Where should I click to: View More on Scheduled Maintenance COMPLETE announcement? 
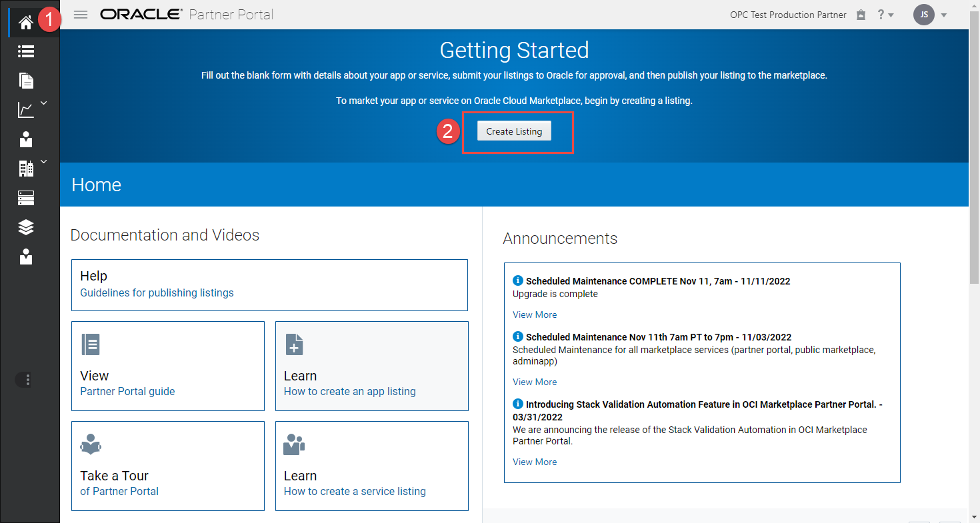pos(535,314)
